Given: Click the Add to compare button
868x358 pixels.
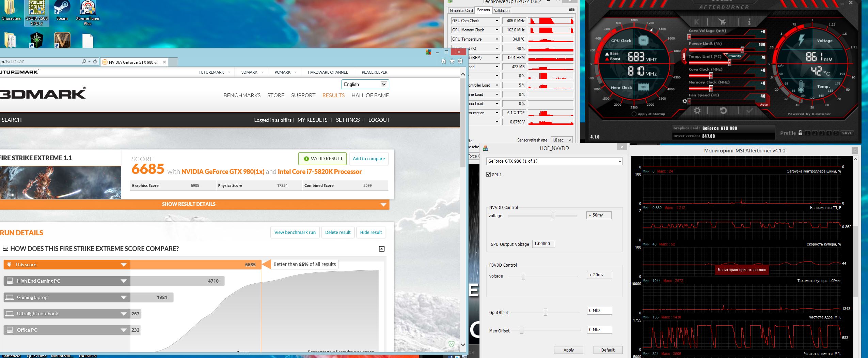Looking at the screenshot, I should point(369,159).
